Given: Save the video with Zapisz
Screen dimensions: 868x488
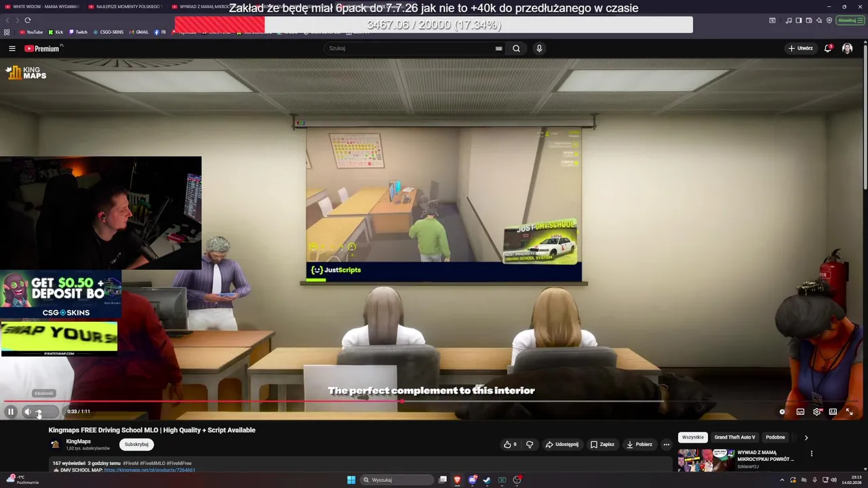Looking at the screenshot, I should (x=602, y=445).
